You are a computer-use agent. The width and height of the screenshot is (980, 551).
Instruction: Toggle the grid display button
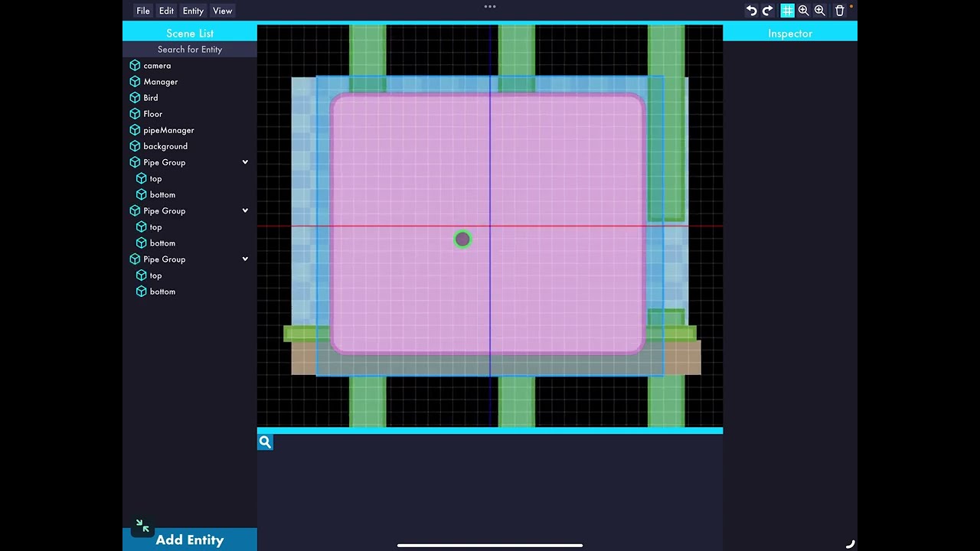tap(787, 11)
